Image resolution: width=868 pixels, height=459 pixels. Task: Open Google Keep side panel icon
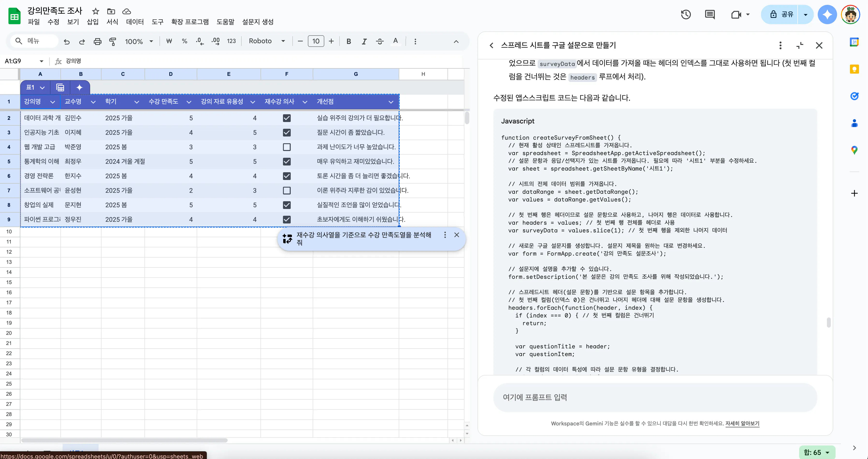pyautogui.click(x=854, y=69)
